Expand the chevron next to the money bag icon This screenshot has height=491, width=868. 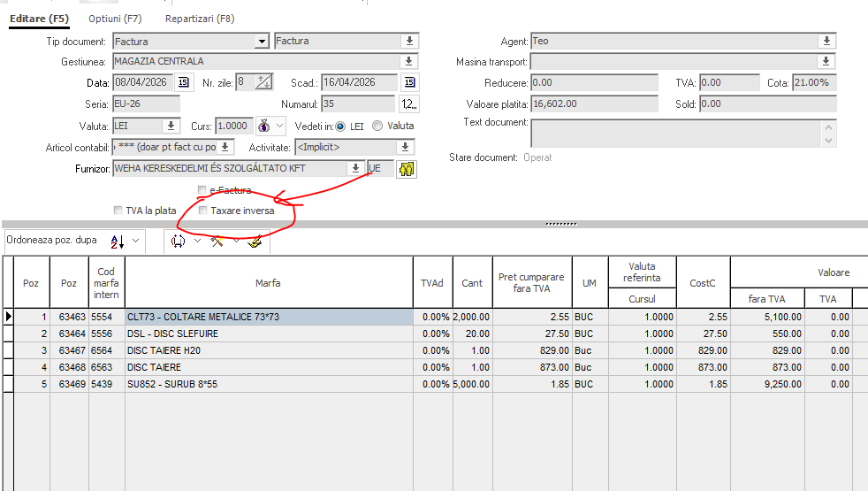coord(279,126)
